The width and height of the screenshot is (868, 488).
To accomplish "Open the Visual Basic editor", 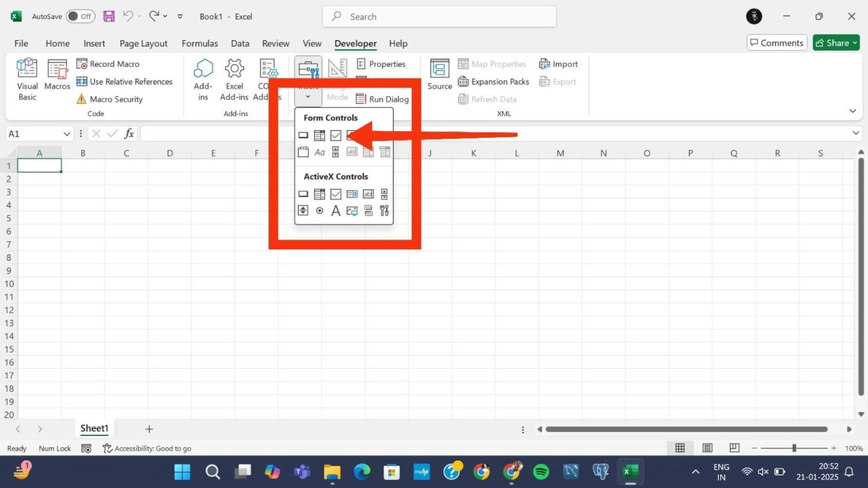I will (27, 80).
